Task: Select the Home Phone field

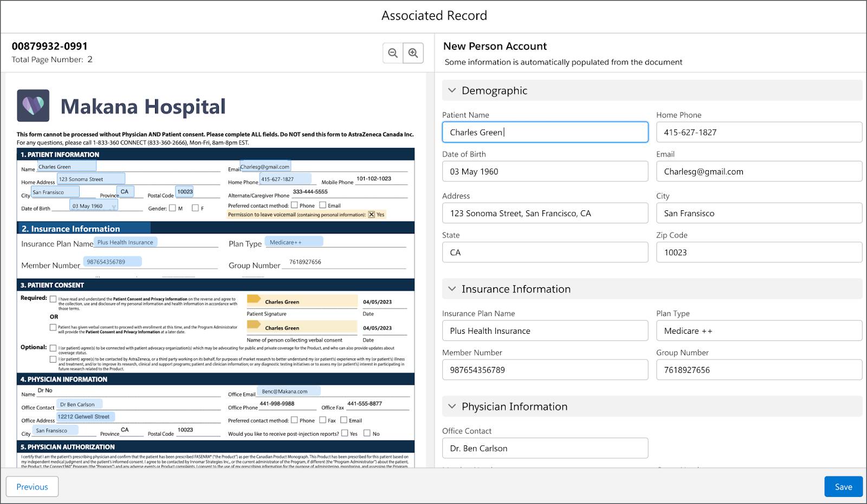Action: [759, 132]
